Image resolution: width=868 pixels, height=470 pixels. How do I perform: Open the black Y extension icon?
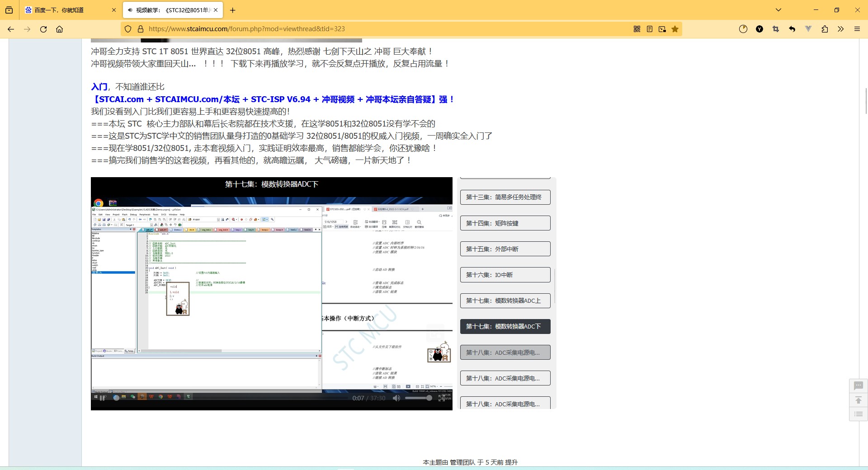(759, 29)
